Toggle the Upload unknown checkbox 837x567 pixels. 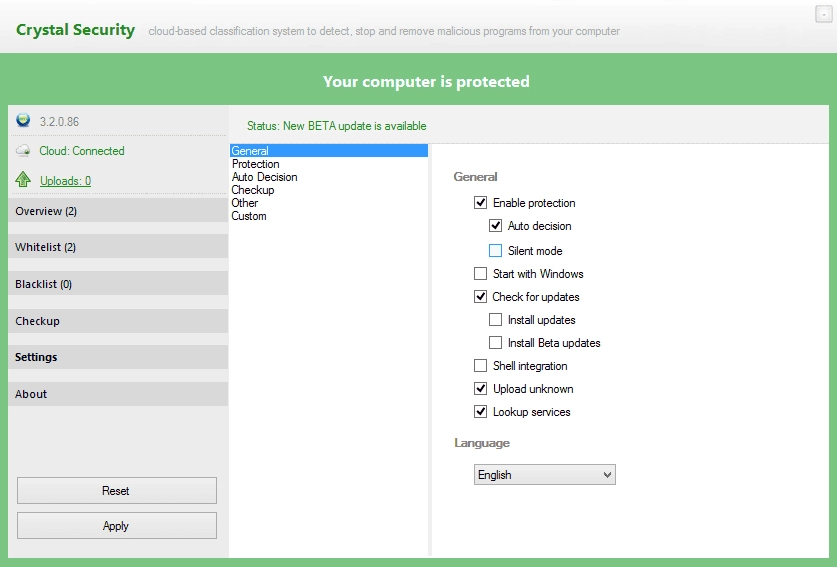coord(480,388)
